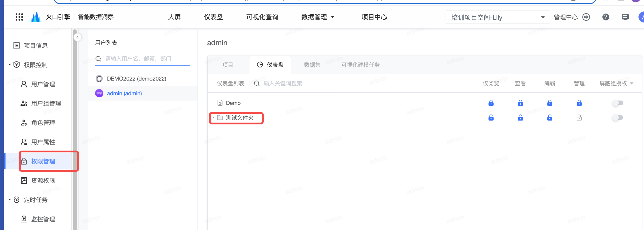Toggle the 测试文件夹 block authorization switch
The width and height of the screenshot is (644, 230).
click(x=618, y=118)
